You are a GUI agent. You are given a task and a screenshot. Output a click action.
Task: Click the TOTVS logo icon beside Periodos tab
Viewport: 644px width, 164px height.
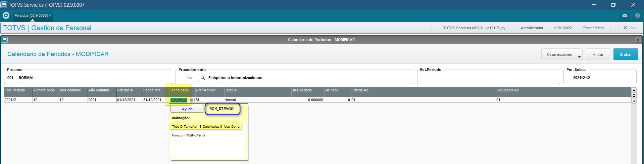pos(6,15)
